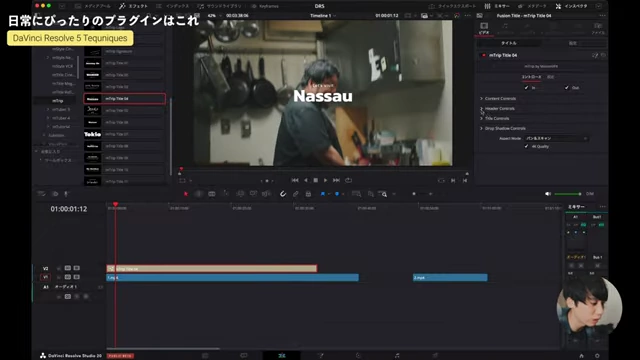The image size is (640, 360).
Task: Toggle loop playback
Action: click(348, 180)
